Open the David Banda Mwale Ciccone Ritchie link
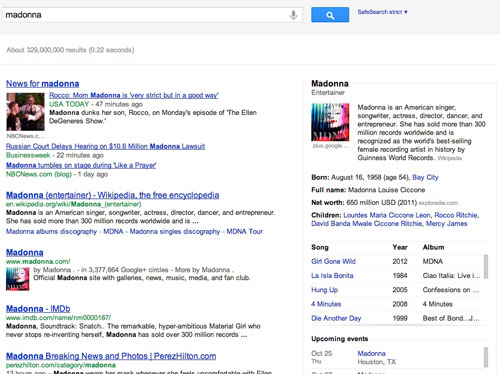This screenshot has width=500, height=374. pyautogui.click(x=367, y=224)
